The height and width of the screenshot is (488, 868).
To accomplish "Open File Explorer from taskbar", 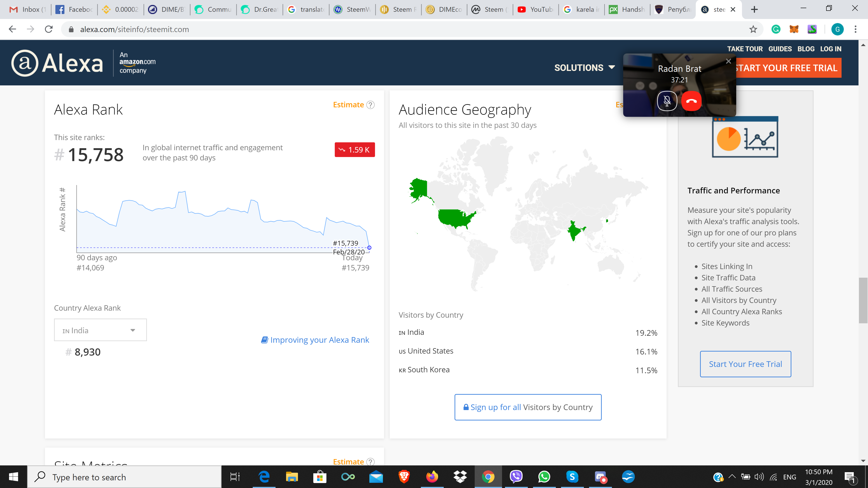I will (x=292, y=477).
